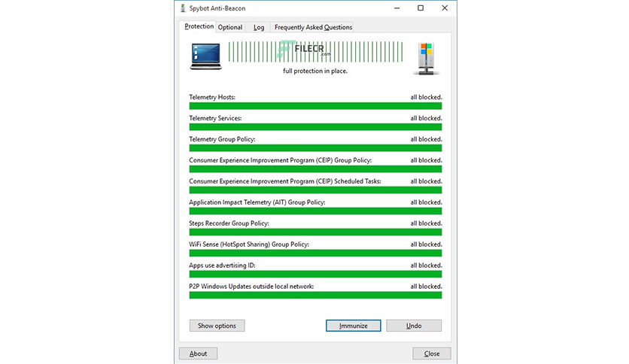Screen dimensions: 629x364
Task: Click the laptop computer icon
Action: (206, 56)
